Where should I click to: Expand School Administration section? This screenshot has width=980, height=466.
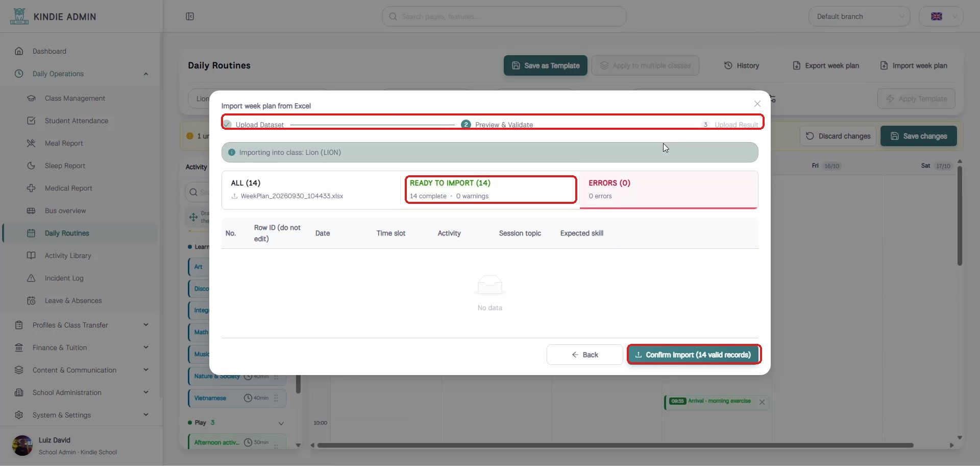[146, 392]
